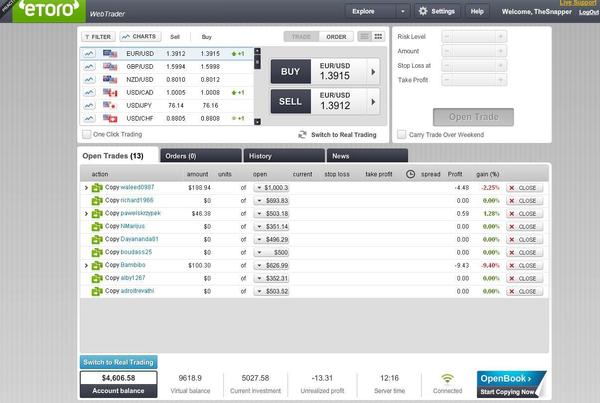The width and height of the screenshot is (600, 403).
Task: Open the chart icon for NZD/USD row
Action: tap(89, 80)
